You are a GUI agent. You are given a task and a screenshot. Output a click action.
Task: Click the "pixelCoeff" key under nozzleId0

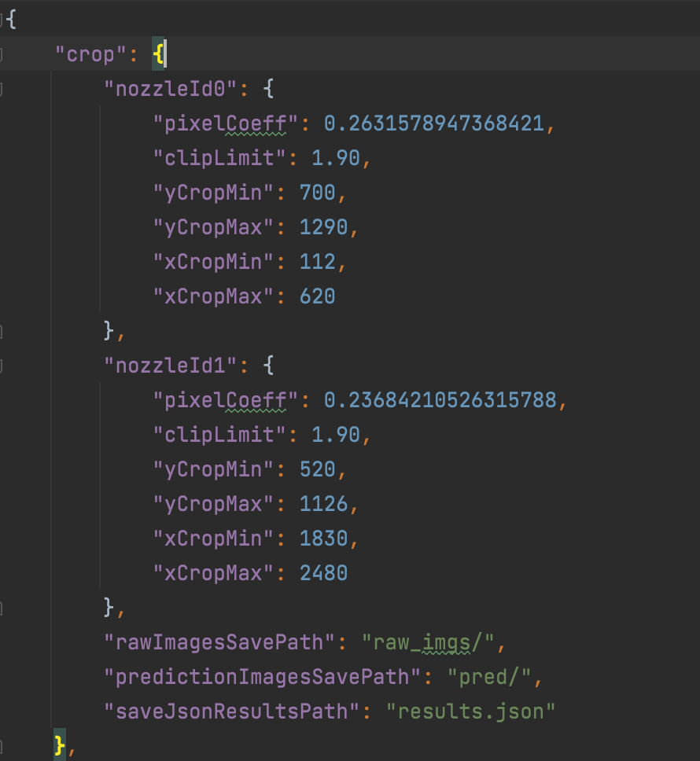(225, 123)
